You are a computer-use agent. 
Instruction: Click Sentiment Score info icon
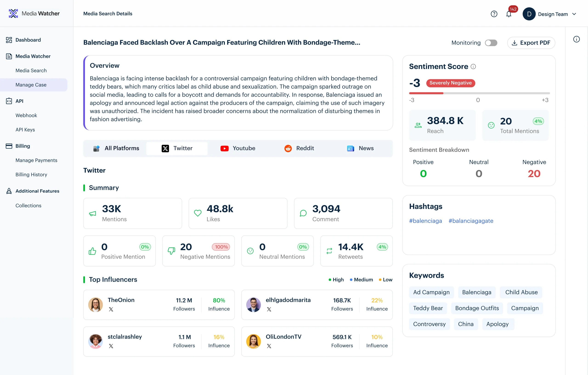473,67
